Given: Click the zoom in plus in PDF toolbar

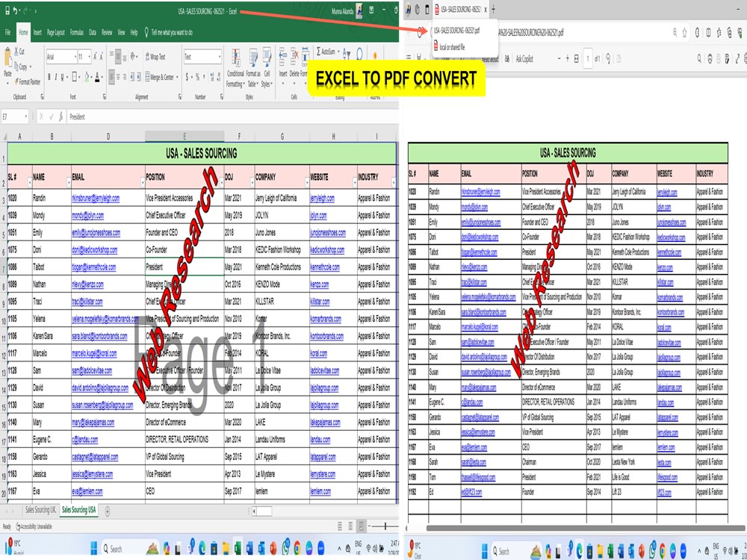Looking at the screenshot, I should (x=568, y=58).
